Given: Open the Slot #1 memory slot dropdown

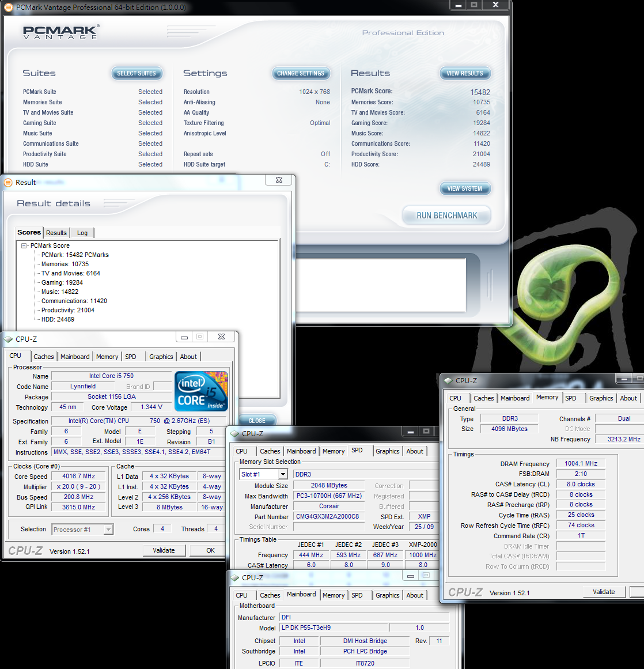Looking at the screenshot, I should [282, 474].
